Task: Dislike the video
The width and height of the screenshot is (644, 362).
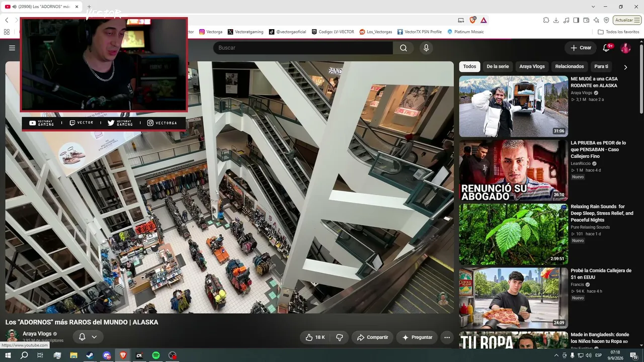Action: (x=340, y=337)
